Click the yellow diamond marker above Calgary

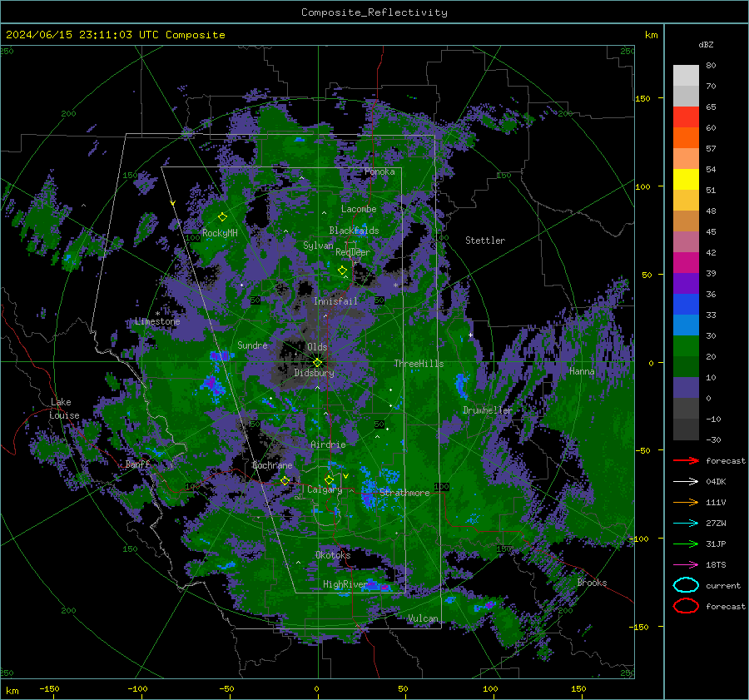[x=329, y=479]
